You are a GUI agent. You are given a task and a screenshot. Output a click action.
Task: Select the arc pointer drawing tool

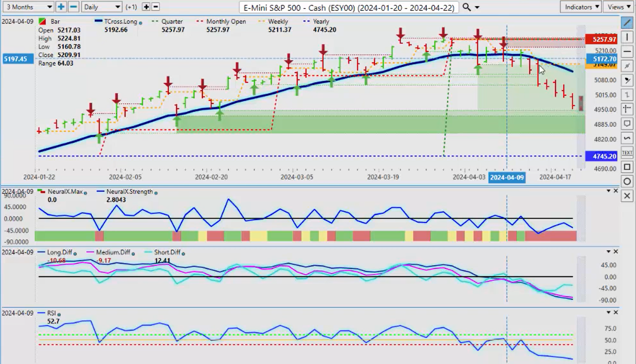coord(627,80)
